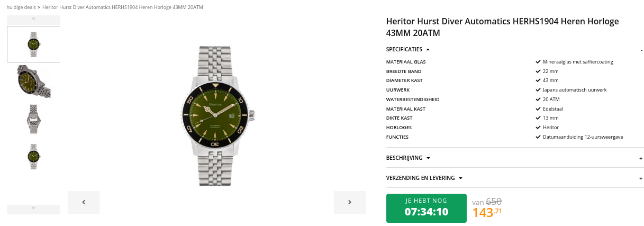Select the first front-view watch thumbnail
Screen dimensions: 644x226
coord(33,44)
